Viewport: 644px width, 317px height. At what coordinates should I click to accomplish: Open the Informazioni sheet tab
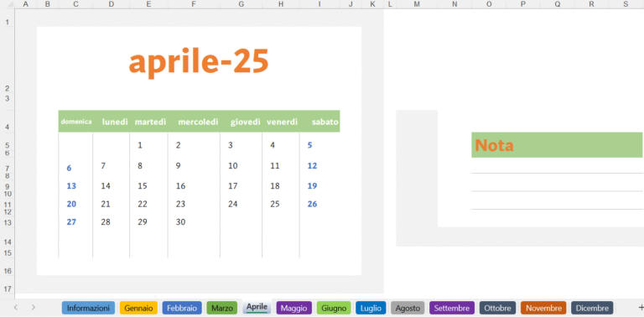[88, 308]
